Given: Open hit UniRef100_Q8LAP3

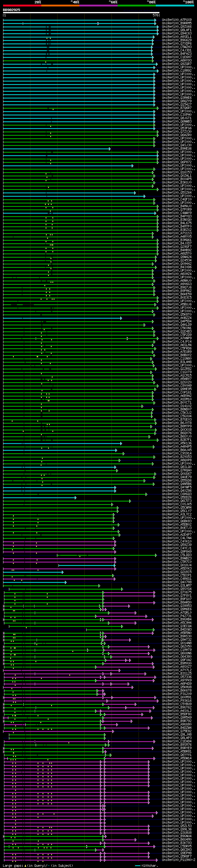Looking at the screenshot, I should coord(177,738).
